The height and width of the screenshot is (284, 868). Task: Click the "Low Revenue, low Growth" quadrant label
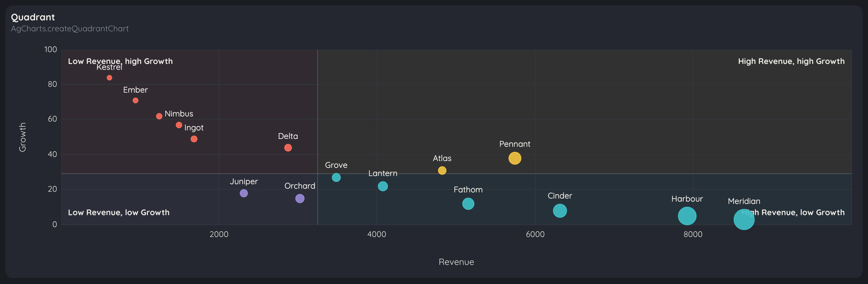point(119,212)
